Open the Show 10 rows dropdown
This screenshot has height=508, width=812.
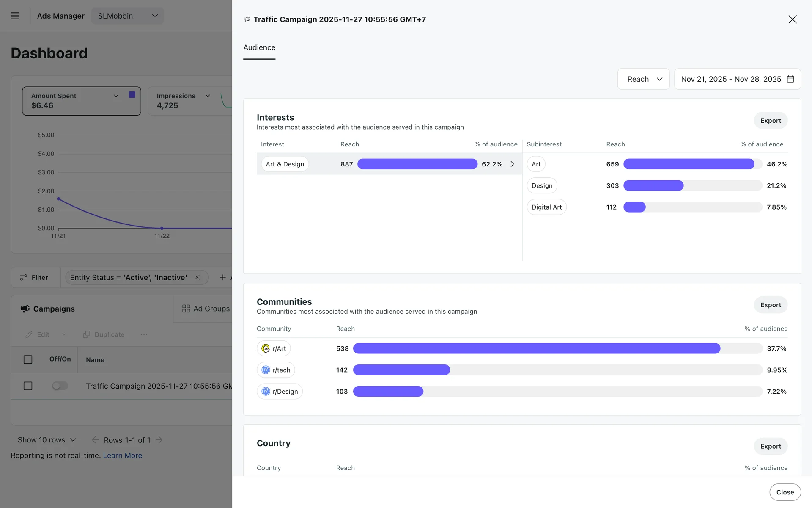click(47, 440)
